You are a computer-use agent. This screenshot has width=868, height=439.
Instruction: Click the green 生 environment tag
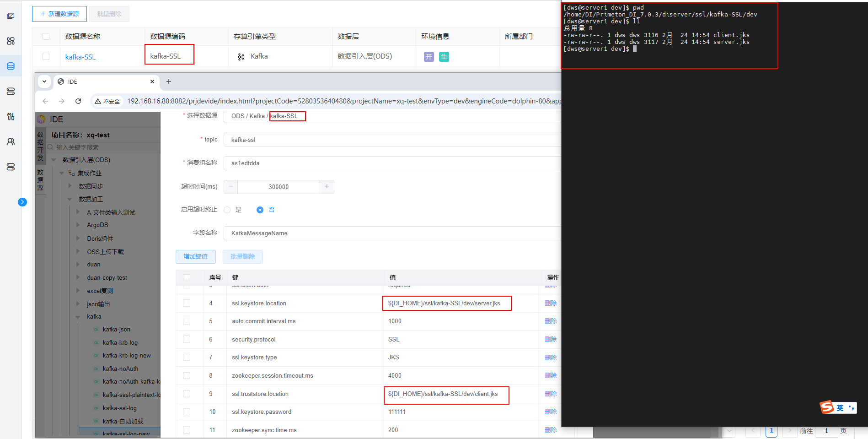[x=444, y=57]
